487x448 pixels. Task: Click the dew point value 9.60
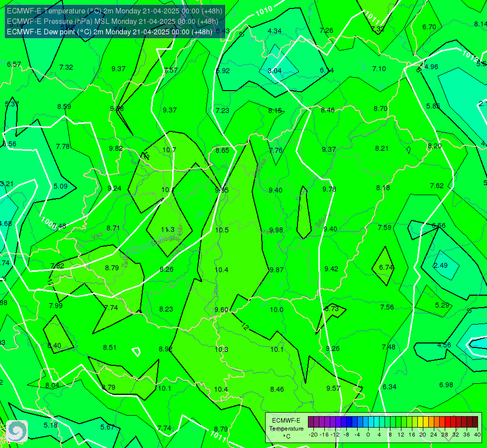click(x=221, y=310)
